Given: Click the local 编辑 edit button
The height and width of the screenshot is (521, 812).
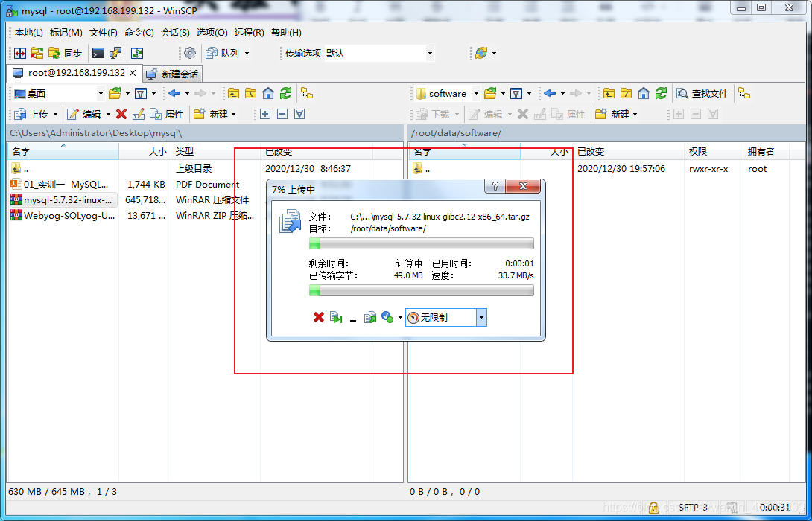Looking at the screenshot, I should point(84,114).
